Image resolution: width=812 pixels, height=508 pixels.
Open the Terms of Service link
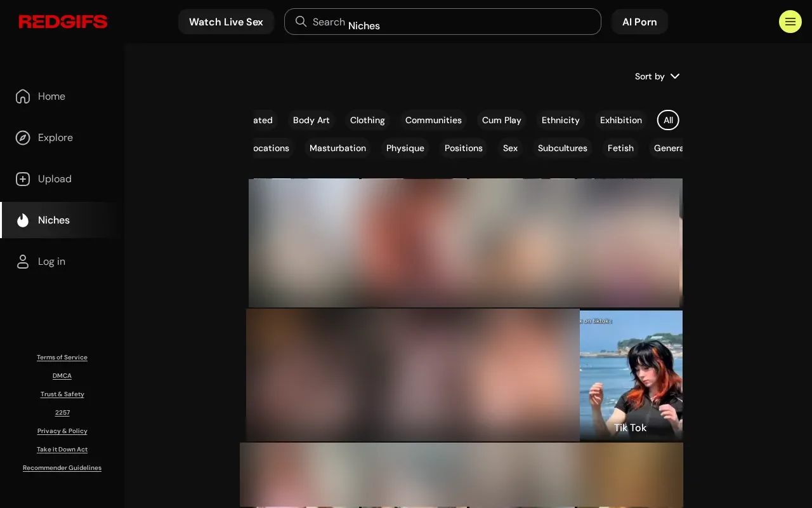click(62, 358)
